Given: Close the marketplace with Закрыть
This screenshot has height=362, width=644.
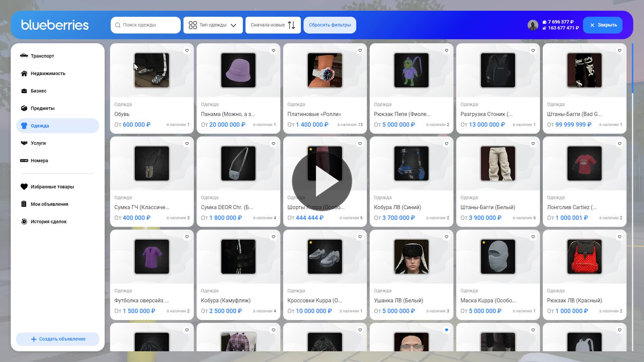Looking at the screenshot, I should tap(603, 25).
